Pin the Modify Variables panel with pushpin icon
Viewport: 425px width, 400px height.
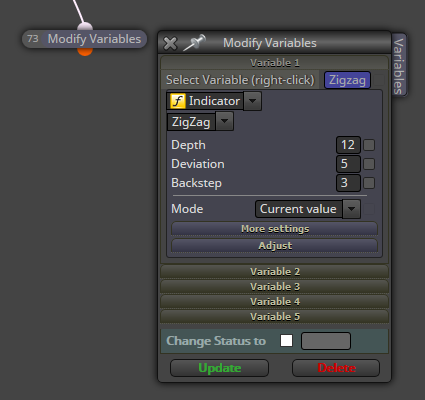pos(194,43)
